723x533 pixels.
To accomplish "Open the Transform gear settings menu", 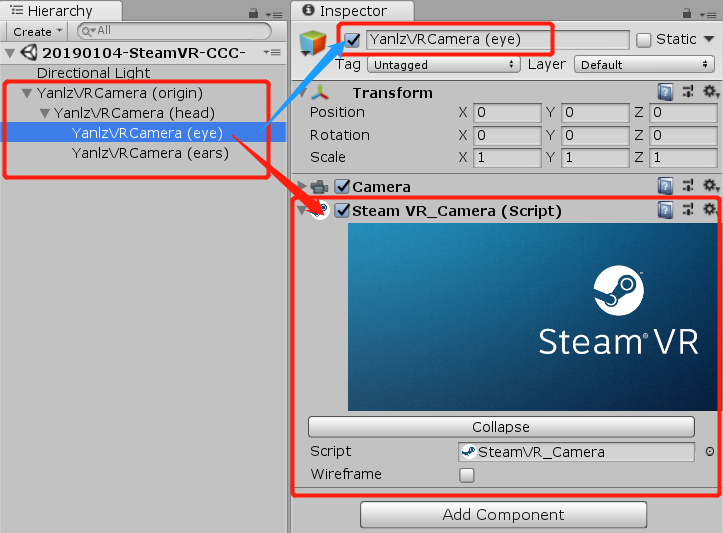I will (710, 92).
